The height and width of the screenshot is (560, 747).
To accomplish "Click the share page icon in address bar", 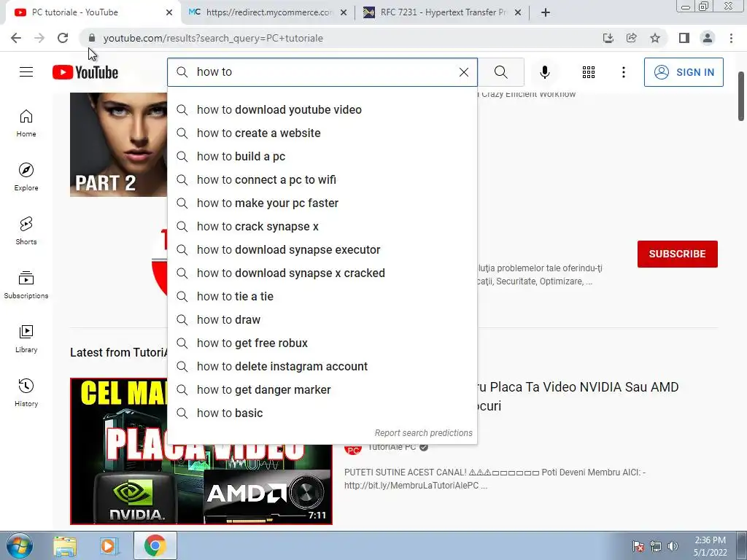I will tap(632, 38).
